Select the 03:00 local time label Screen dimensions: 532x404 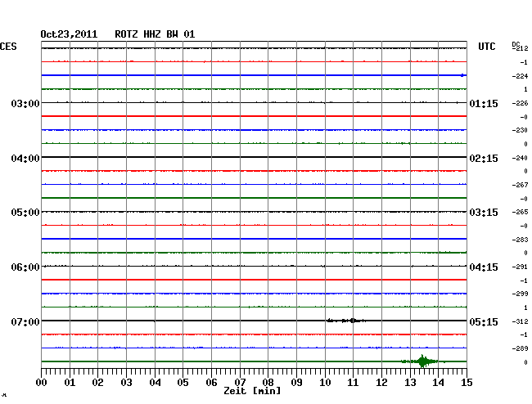[x=25, y=103]
